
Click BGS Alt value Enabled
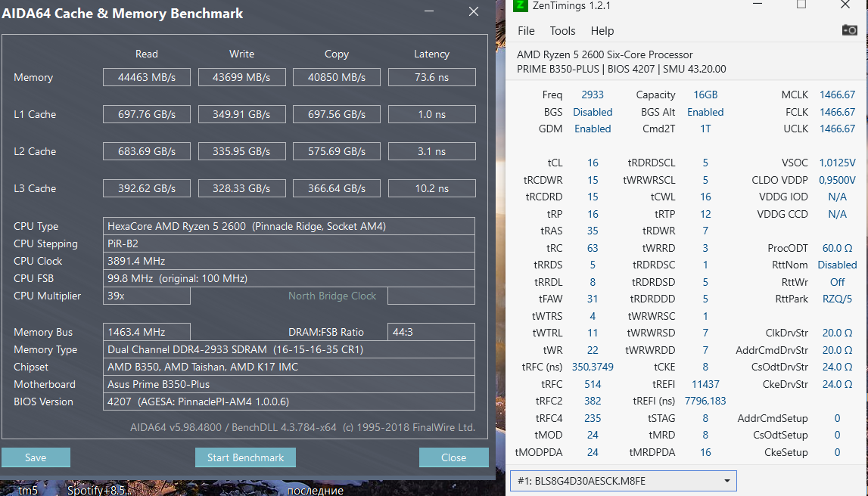coord(705,112)
